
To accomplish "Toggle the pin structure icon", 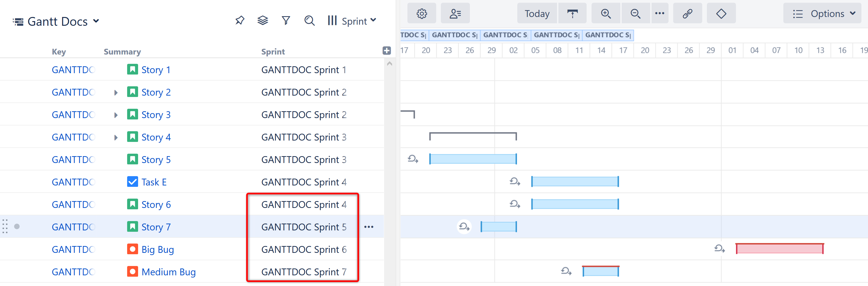I will (239, 20).
